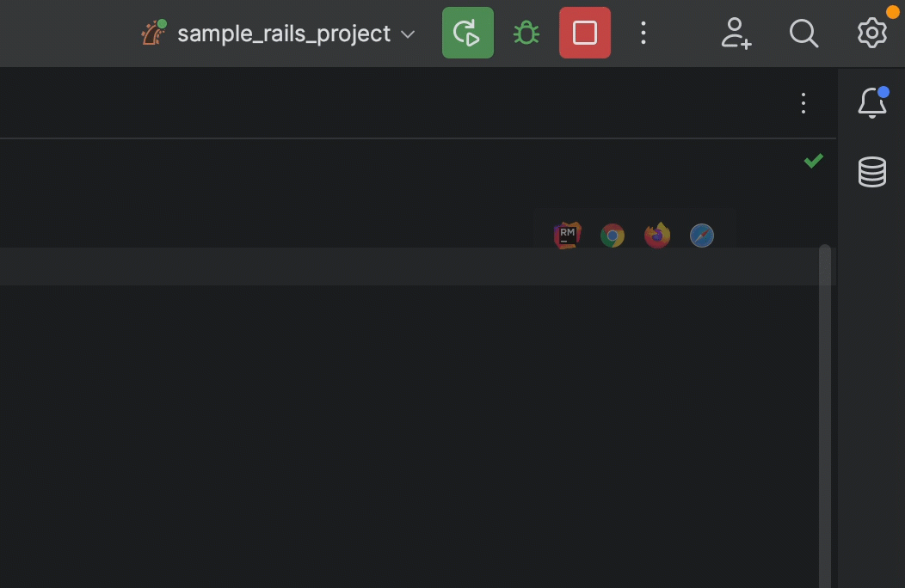
Task: Select the sample_rails_project run configuration name
Action: (284, 34)
